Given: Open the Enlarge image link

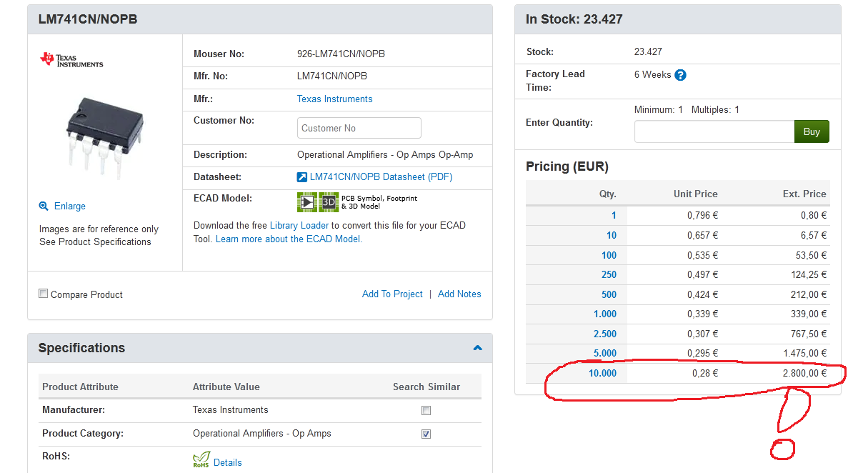Looking at the screenshot, I should coord(70,206).
